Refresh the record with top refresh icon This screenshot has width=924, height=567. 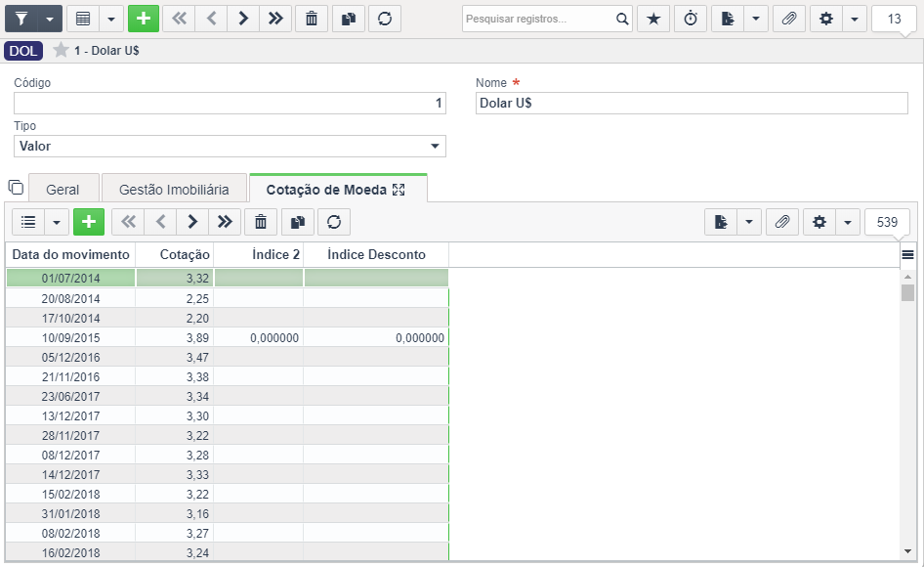[x=385, y=19]
